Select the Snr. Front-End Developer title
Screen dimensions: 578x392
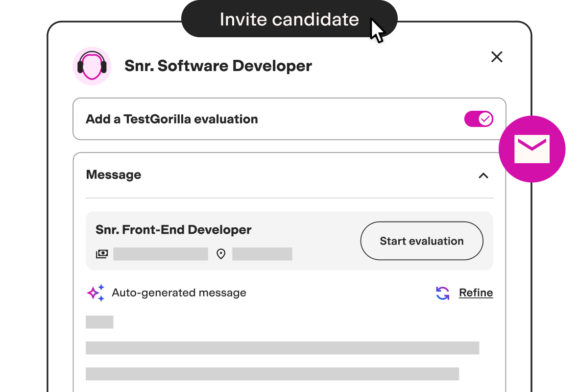click(x=173, y=230)
